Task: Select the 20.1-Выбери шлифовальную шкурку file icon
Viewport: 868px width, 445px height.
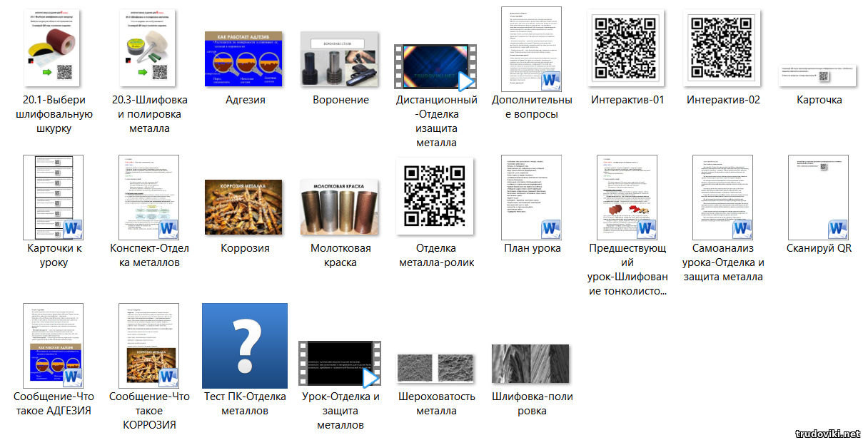Action: (x=54, y=49)
